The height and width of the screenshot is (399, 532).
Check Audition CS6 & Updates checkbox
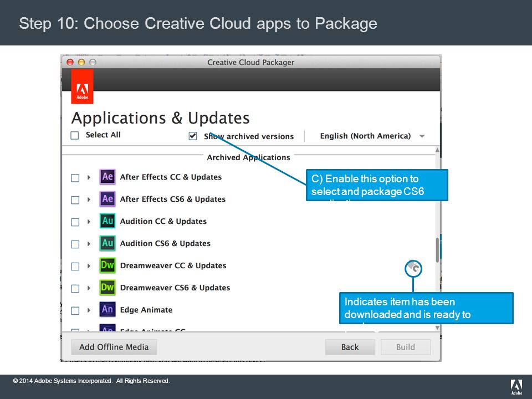pyautogui.click(x=75, y=244)
